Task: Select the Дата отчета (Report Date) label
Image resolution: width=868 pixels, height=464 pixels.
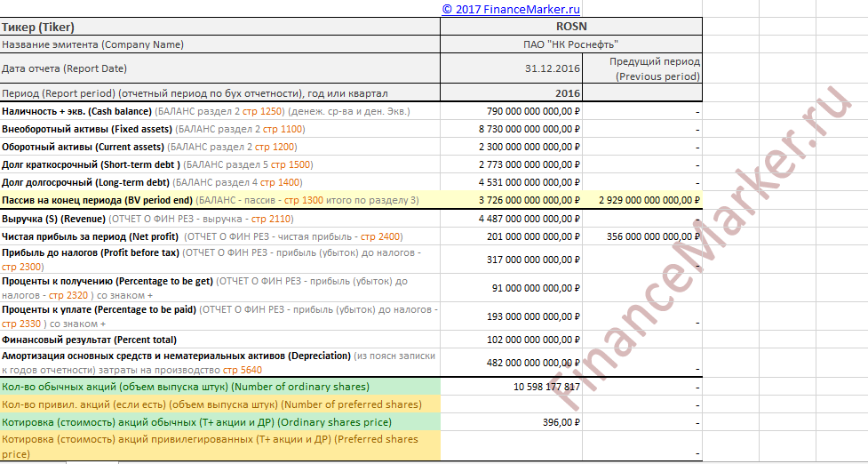Action: pyautogui.click(x=220, y=68)
